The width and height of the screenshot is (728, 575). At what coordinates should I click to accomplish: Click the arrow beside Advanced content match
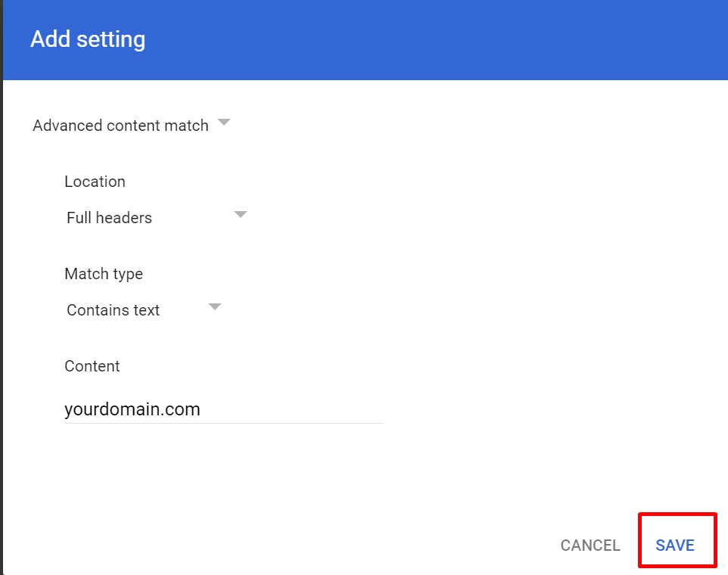[x=223, y=122]
